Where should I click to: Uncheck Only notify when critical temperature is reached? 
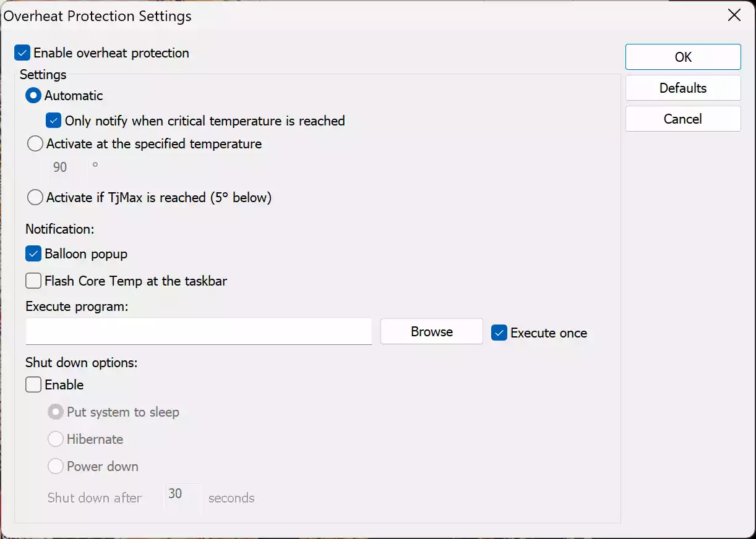[x=53, y=121]
